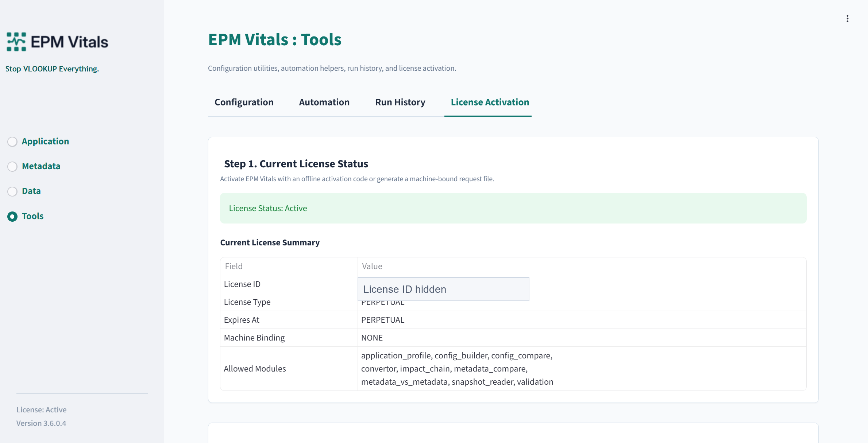Click the License ID field cell
Viewport: 868px width, 443px height.
289,284
